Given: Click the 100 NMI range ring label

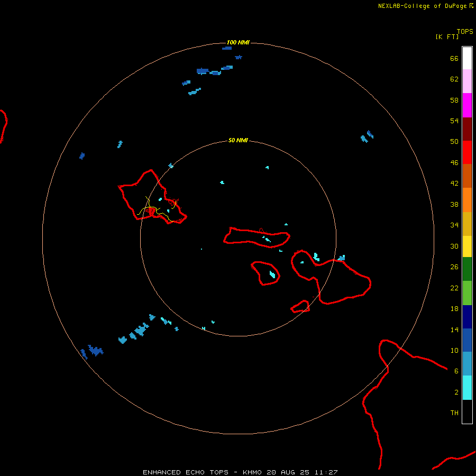Looking at the screenshot, I should (x=238, y=42).
